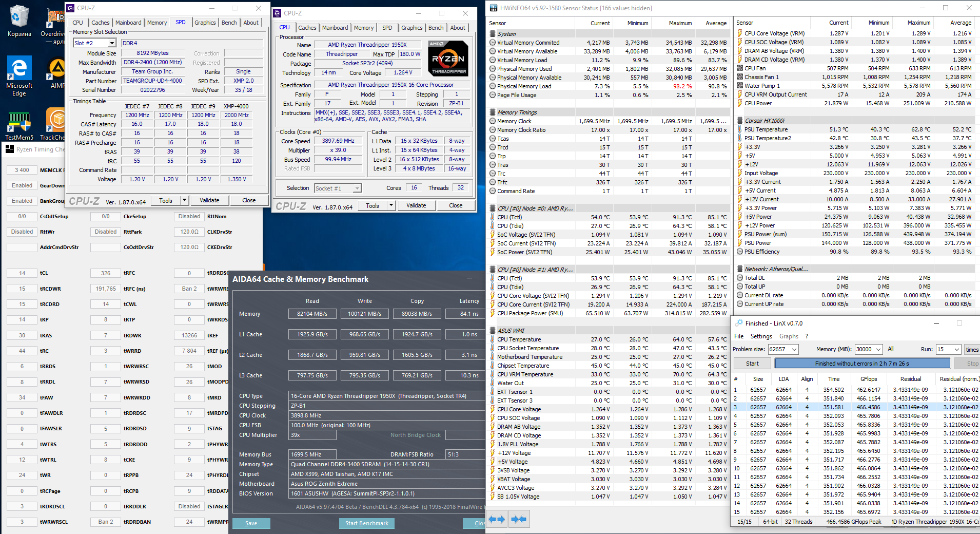Click the AIDA64 Memory Read value 82104 MB/s
Screen dimensions: 980x534
312,314
